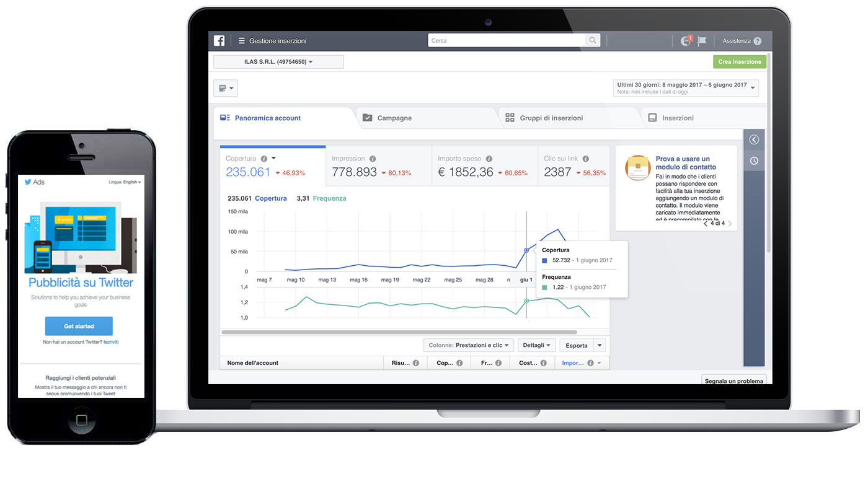The image size is (868, 479).
Task: Click the info icon in the Impor... column
Action: point(590,363)
